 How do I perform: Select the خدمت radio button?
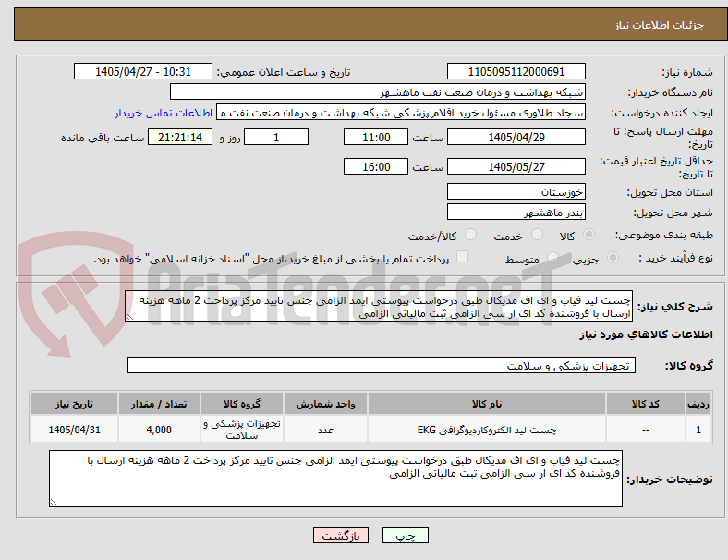(537, 235)
